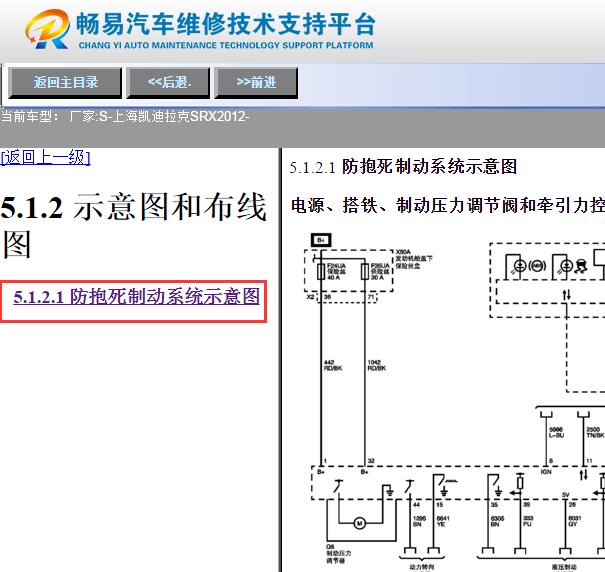Click the B+ battery symbol in the diagram
Image resolution: width=605 pixels, height=572 pixels.
321,240
